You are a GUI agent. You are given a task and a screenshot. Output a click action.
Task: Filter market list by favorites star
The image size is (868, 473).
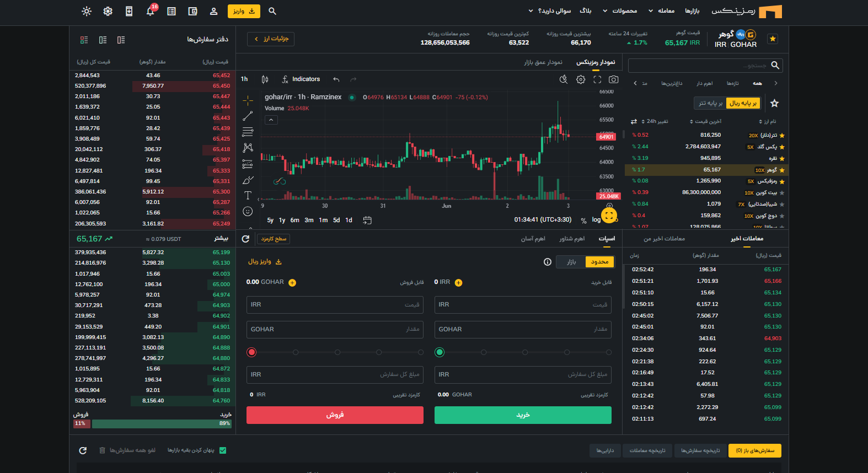pyautogui.click(x=774, y=103)
